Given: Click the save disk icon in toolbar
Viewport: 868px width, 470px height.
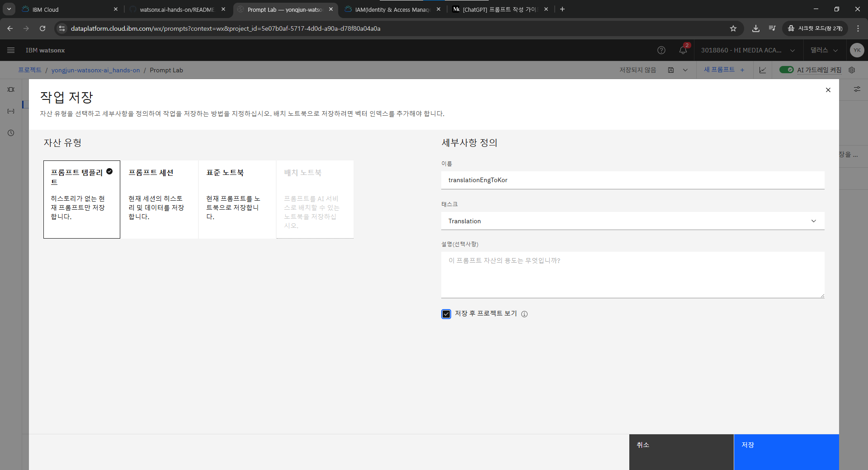Looking at the screenshot, I should click(x=671, y=70).
